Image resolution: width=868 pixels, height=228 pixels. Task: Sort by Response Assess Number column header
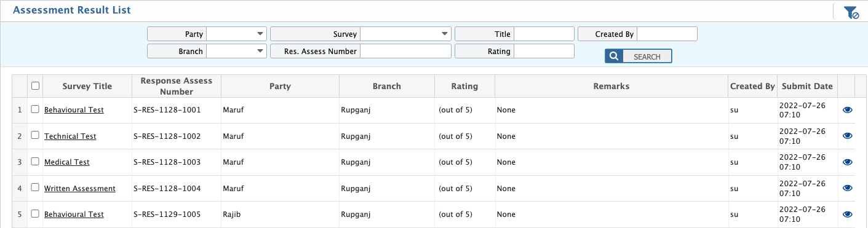(x=177, y=86)
